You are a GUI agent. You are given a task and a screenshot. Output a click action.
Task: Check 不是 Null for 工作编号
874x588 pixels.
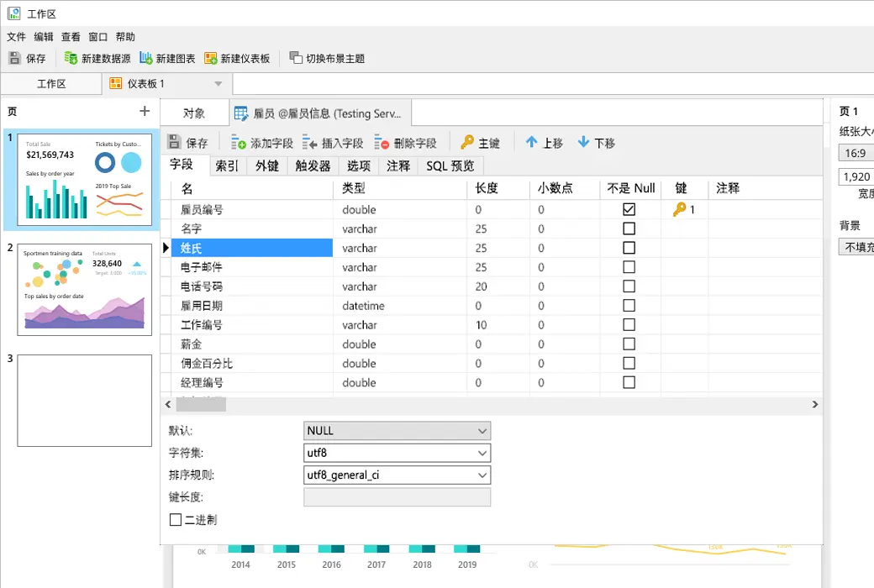pyautogui.click(x=629, y=324)
